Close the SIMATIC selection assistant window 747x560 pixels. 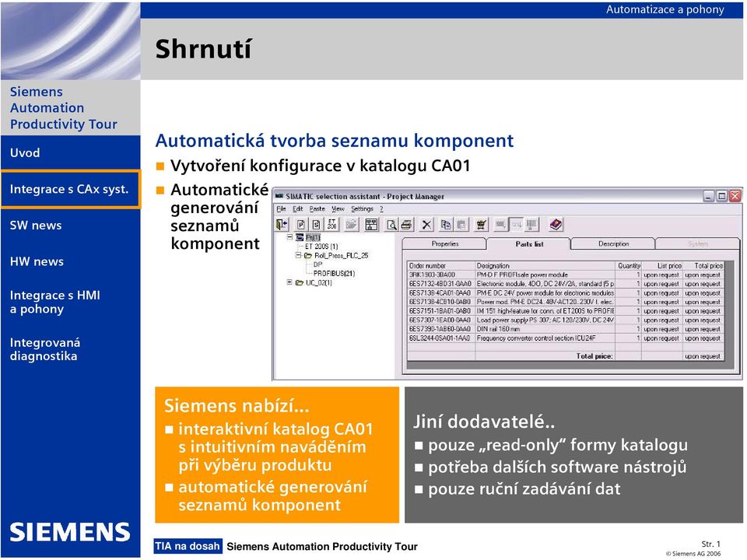tap(735, 196)
